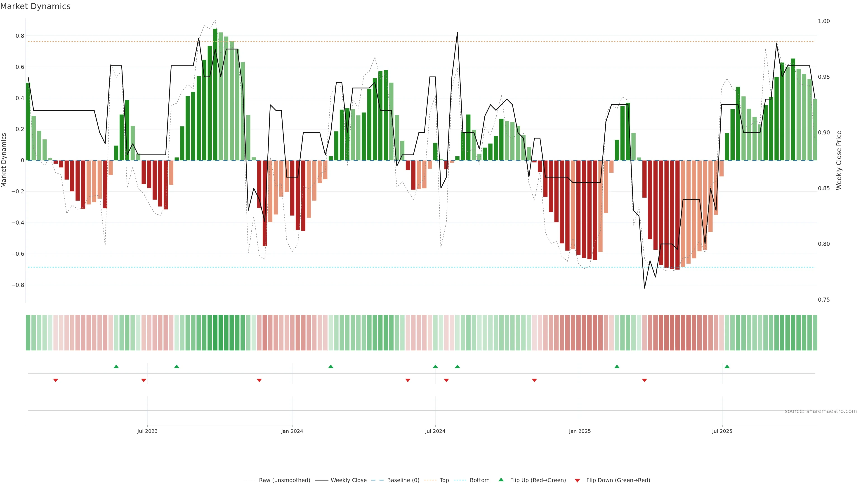Click the leftmost red flip-down marker
The height and width of the screenshot is (488, 868).
[56, 380]
